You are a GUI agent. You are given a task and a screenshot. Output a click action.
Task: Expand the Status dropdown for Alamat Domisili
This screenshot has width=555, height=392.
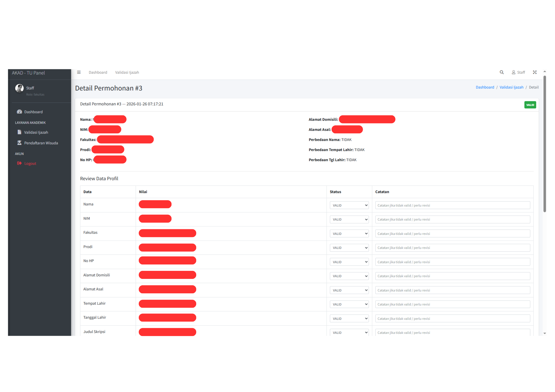(x=349, y=276)
